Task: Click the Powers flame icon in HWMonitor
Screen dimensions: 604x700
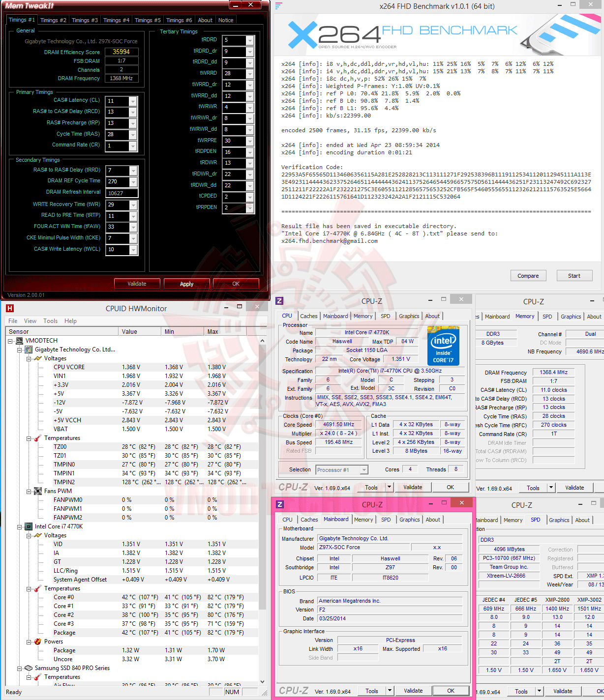Action: [38, 642]
